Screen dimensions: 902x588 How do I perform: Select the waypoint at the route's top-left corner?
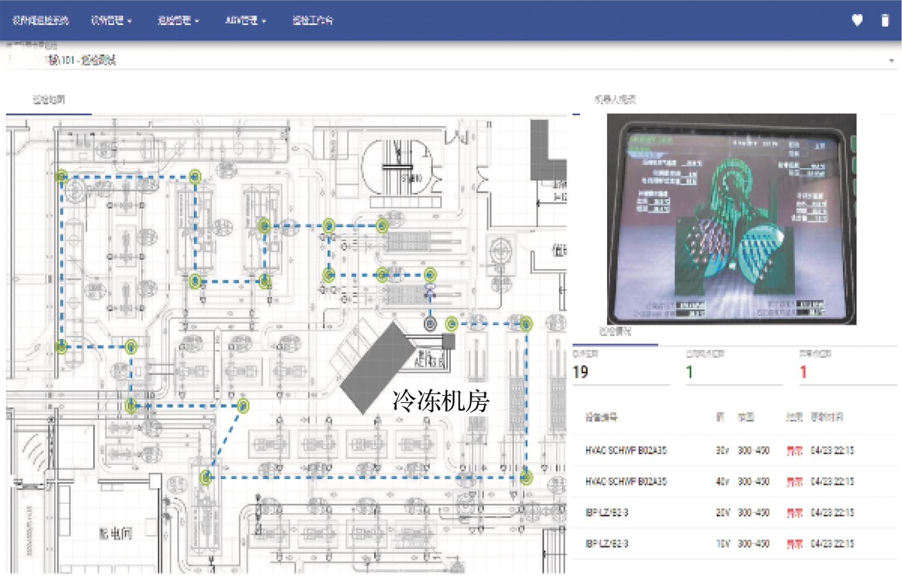point(62,176)
